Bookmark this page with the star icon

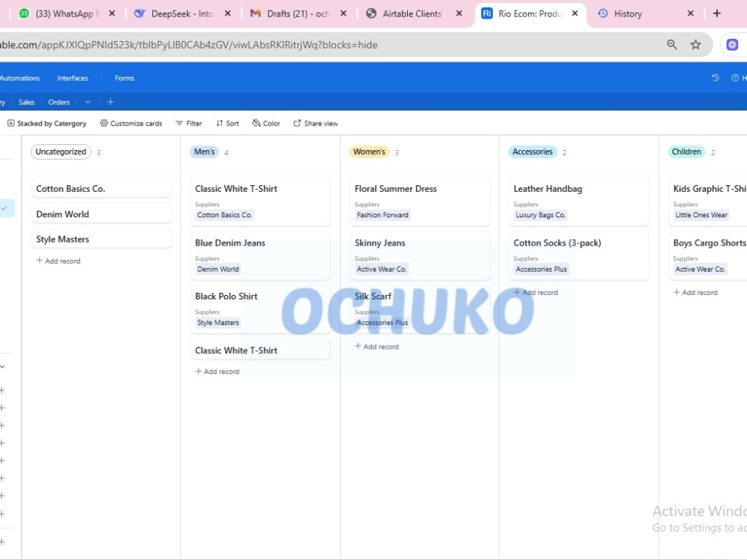click(x=695, y=45)
